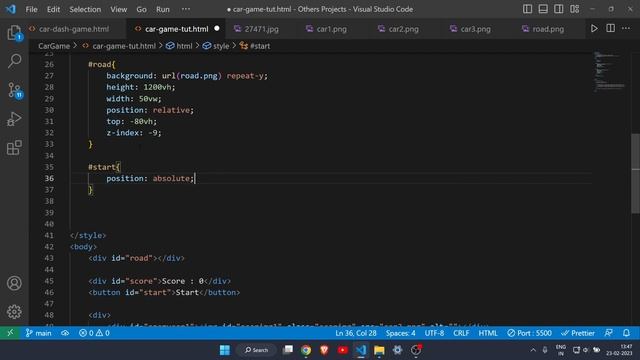Viewport: 640px width, 360px height.
Task: Open the Windows Start button
Action: [x=224, y=350]
